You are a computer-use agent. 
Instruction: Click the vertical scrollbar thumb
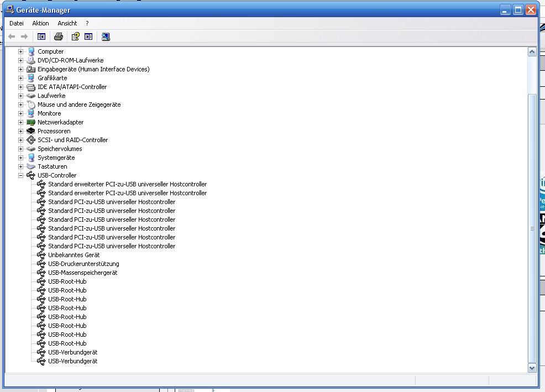pyautogui.click(x=532, y=228)
